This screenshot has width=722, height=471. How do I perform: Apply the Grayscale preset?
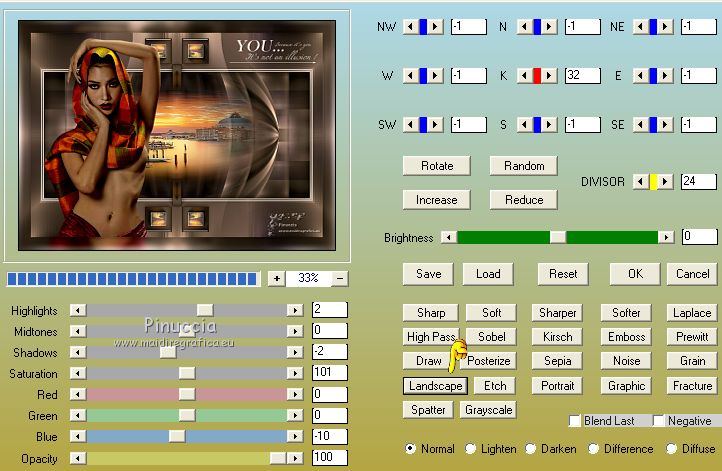click(x=489, y=410)
